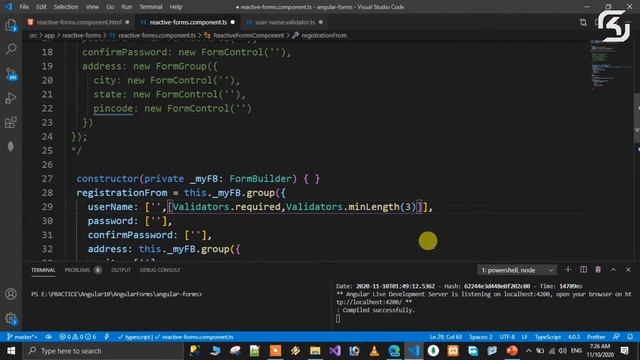Screen dimensions: 640x360
Task: Open the Help menu
Action: 176,7
